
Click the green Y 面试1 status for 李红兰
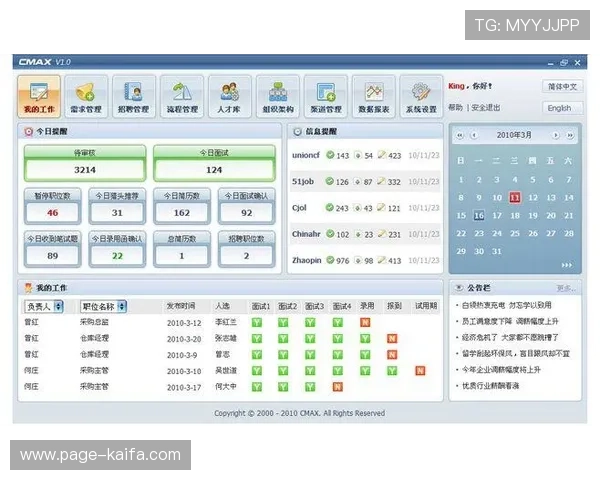[257, 322]
